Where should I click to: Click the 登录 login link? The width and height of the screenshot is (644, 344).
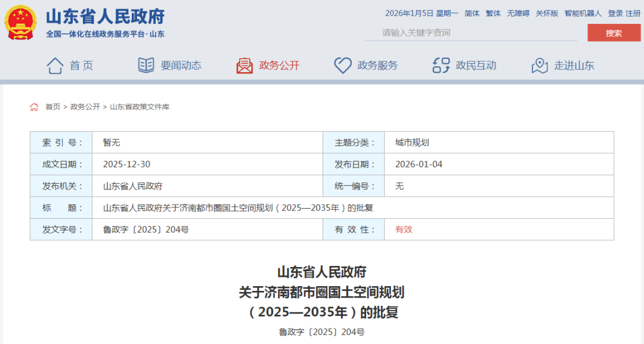(x=615, y=12)
